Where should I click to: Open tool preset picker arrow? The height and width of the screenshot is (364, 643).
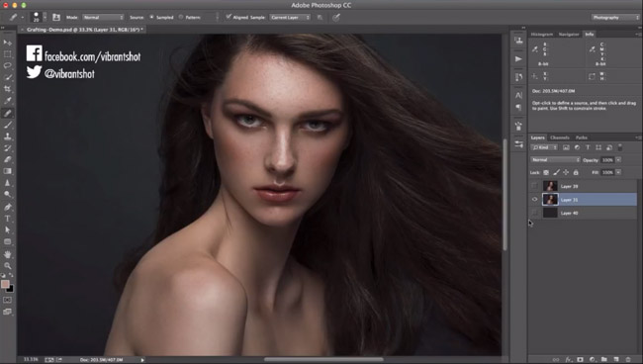click(x=22, y=17)
